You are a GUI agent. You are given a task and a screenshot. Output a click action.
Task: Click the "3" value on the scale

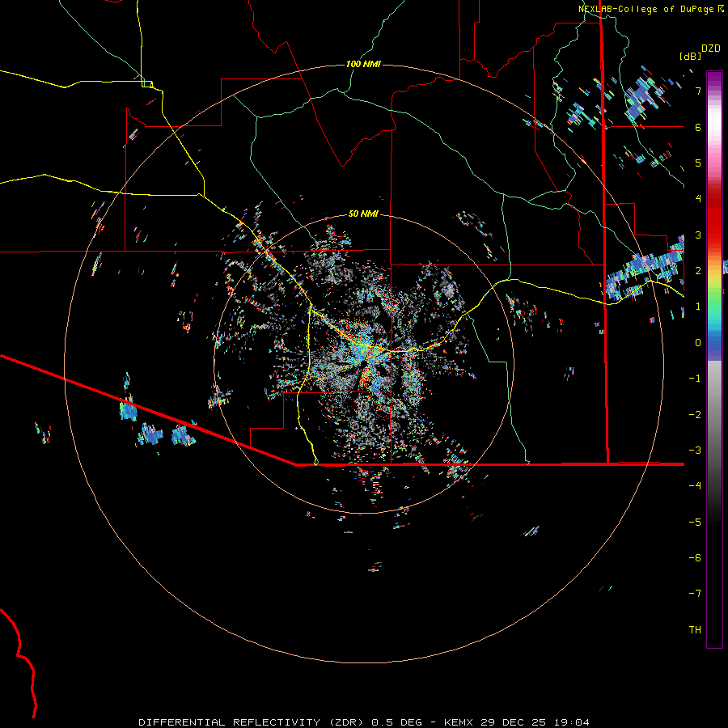click(698, 235)
